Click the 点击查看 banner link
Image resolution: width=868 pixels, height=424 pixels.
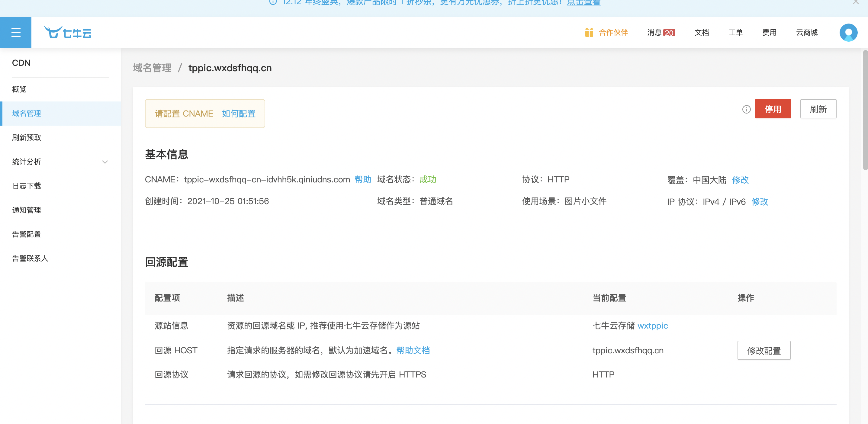pyautogui.click(x=583, y=2)
